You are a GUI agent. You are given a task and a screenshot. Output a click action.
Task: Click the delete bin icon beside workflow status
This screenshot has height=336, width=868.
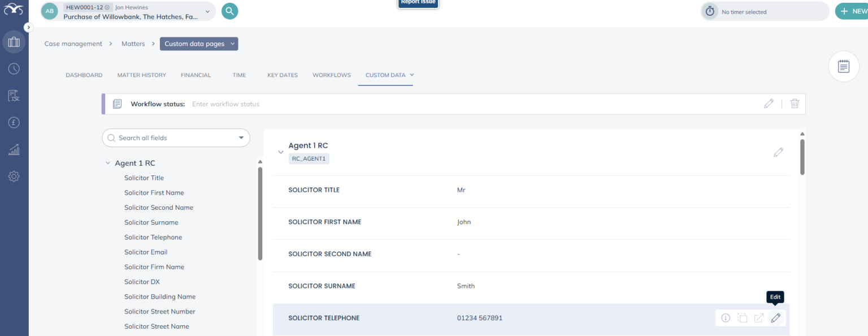click(x=795, y=104)
